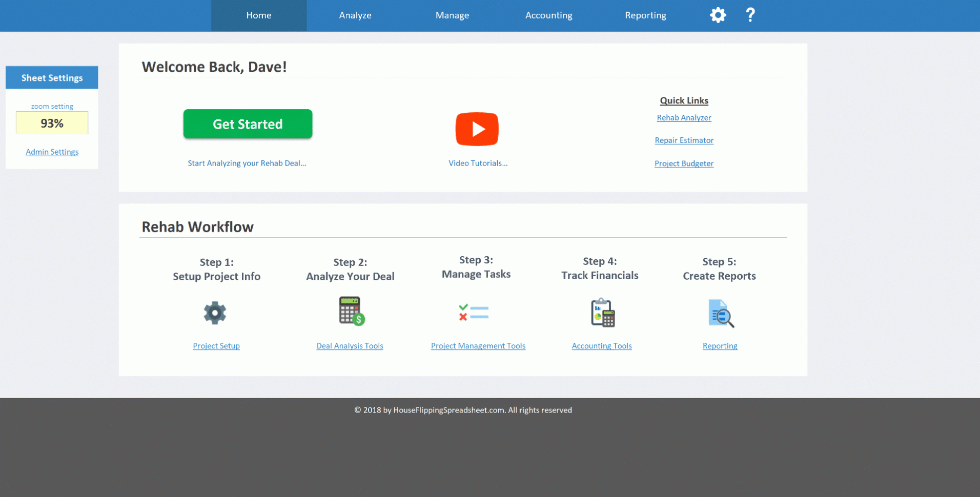Follow the Repair Estimator quick link

pyautogui.click(x=684, y=140)
